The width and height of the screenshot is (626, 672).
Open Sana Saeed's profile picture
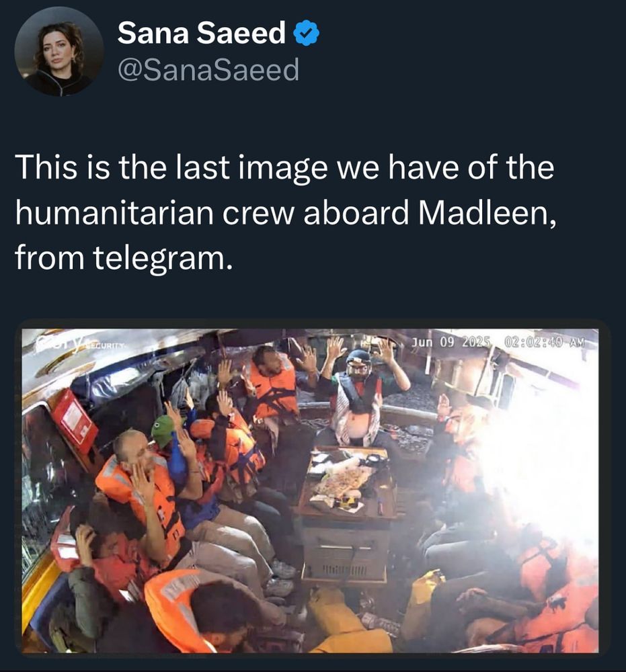(x=59, y=52)
